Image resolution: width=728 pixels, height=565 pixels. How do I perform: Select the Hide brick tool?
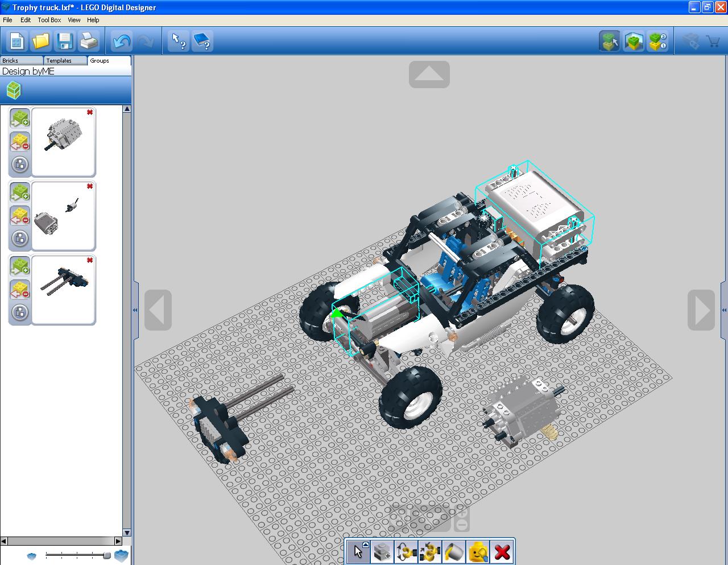coord(478,552)
